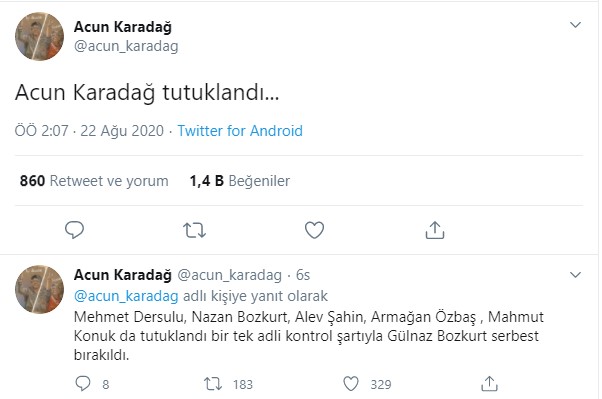Click the blue @acun_karadag mention in reply
Image resolution: width=602 pixels, height=399 pixels.
pos(126,296)
